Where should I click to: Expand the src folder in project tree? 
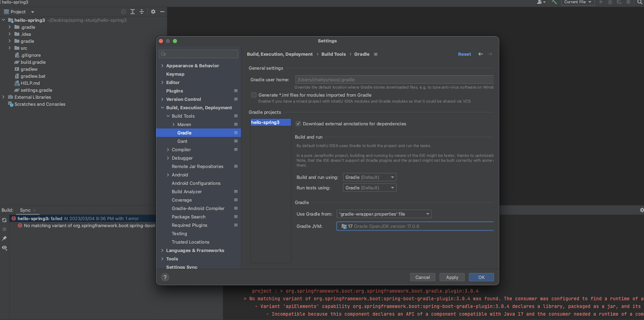10,48
